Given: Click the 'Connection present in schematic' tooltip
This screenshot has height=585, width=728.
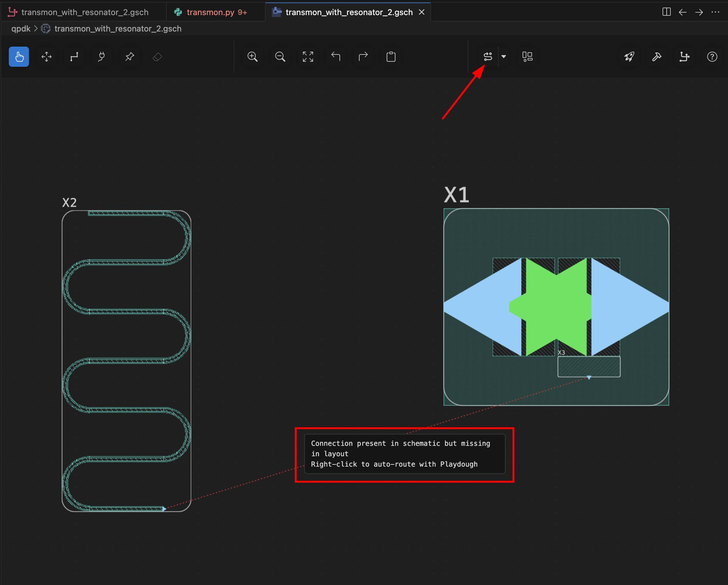Looking at the screenshot, I should click(x=405, y=454).
